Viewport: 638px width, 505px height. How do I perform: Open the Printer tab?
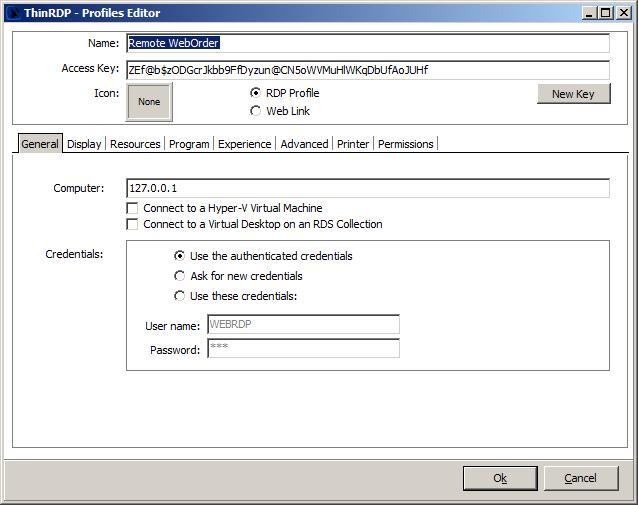point(353,144)
